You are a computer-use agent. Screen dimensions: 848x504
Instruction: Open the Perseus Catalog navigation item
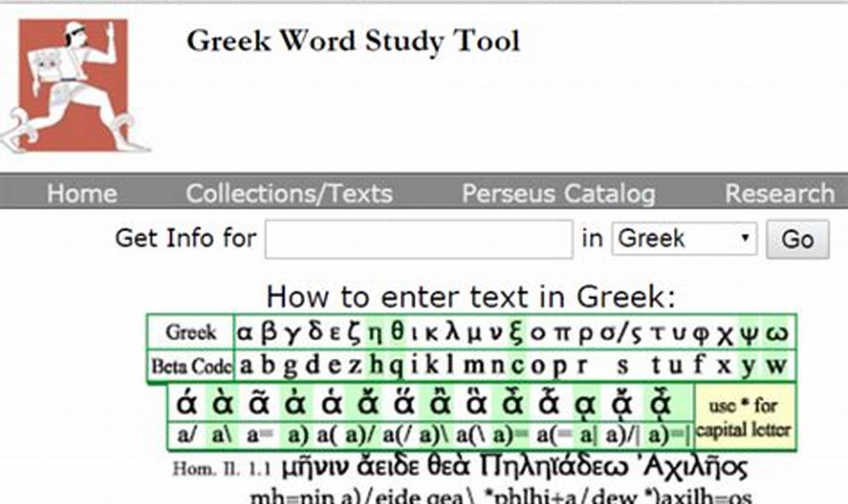pos(558,194)
